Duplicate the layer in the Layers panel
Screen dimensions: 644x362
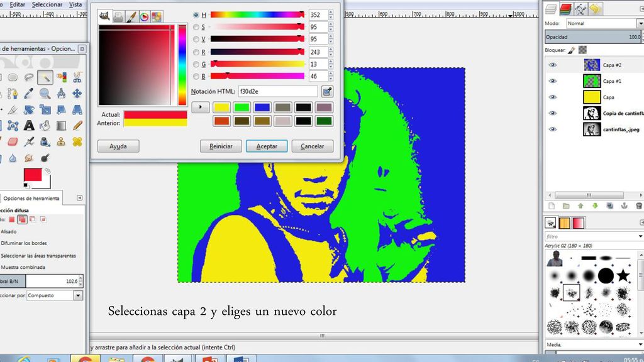[610, 206]
